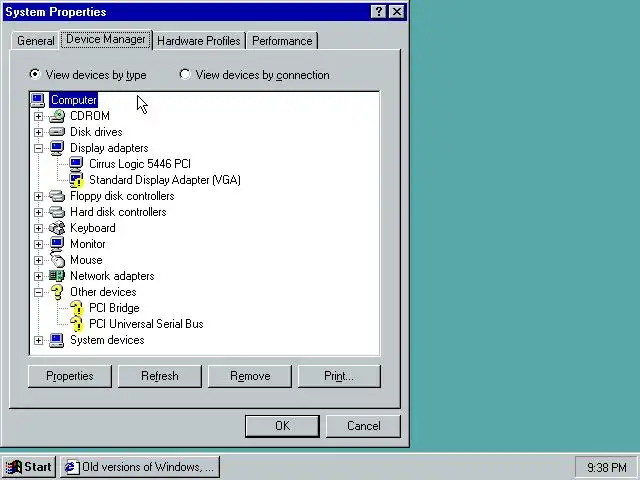Expand the Keyboard node

(x=38, y=228)
